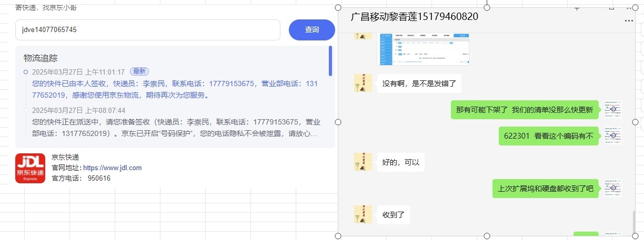Click avatar next to 收到了

363,214
